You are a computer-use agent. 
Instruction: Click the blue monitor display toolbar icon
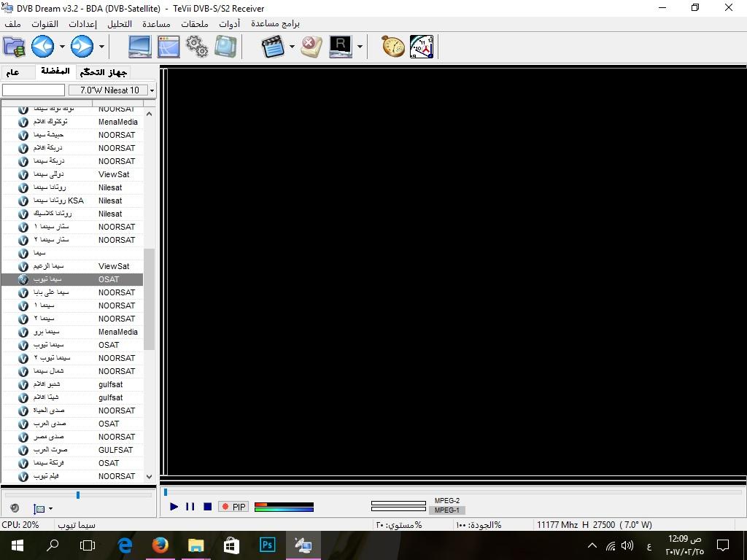point(140,47)
